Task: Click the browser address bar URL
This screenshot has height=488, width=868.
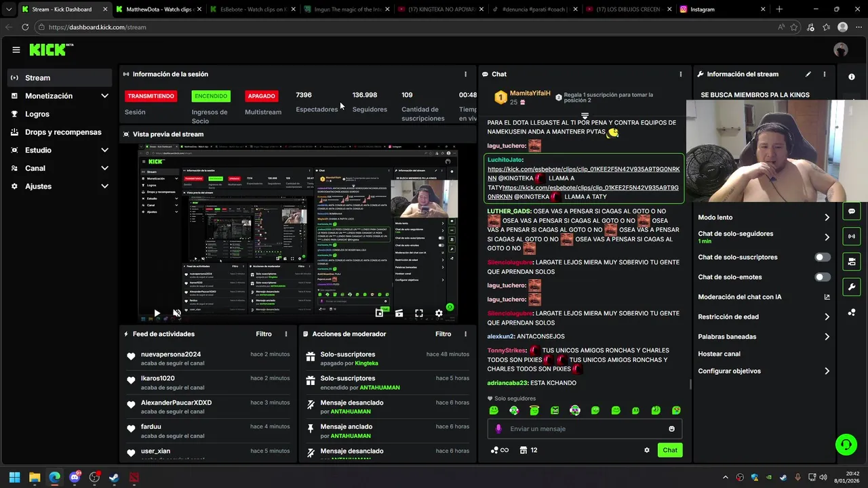Action: coord(98,27)
